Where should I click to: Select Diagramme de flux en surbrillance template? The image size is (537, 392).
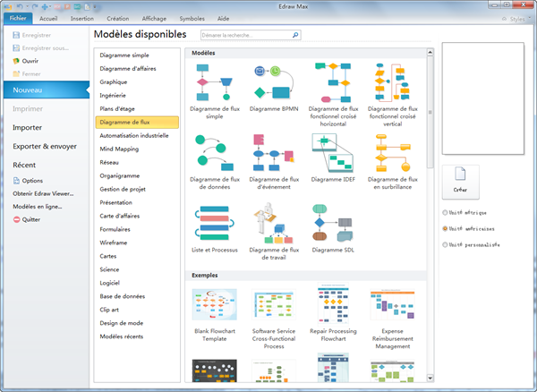coord(393,162)
